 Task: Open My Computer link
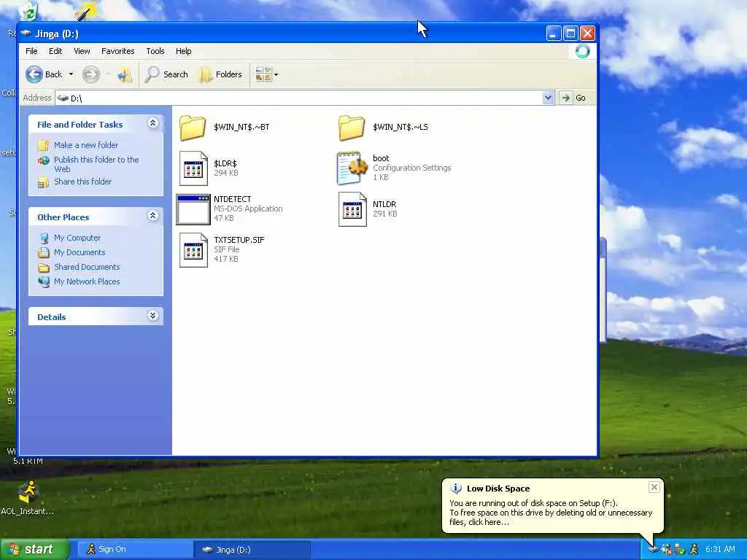pos(77,238)
